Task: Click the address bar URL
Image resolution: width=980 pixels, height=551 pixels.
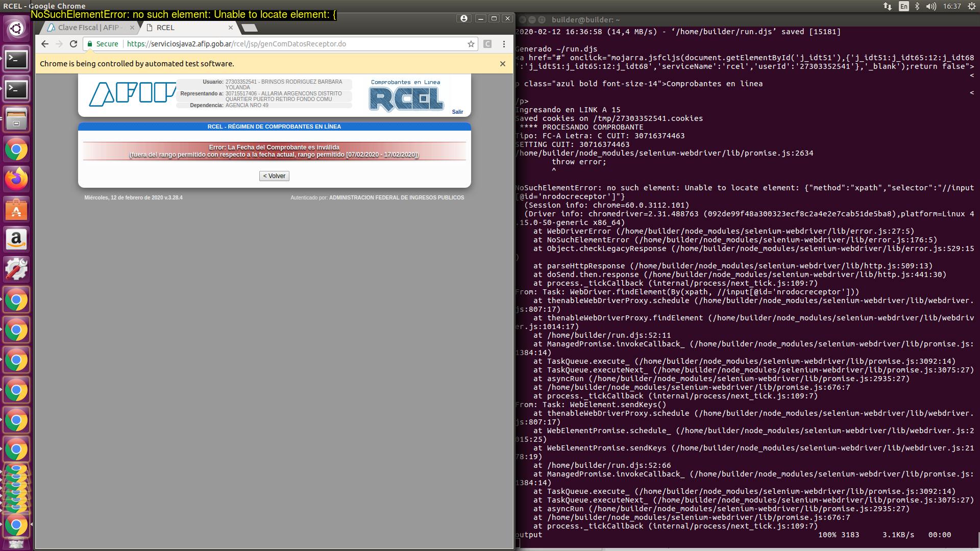Action: pyautogui.click(x=236, y=44)
